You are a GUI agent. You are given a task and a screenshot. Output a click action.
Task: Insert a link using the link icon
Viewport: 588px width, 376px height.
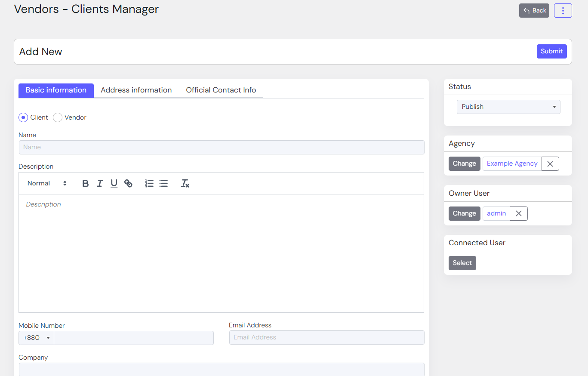click(x=128, y=184)
